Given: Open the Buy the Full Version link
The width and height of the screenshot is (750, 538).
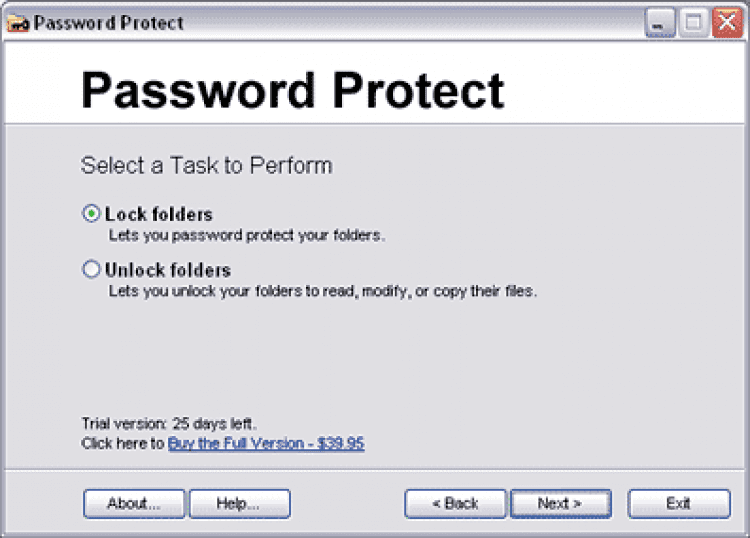Looking at the screenshot, I should (266, 443).
